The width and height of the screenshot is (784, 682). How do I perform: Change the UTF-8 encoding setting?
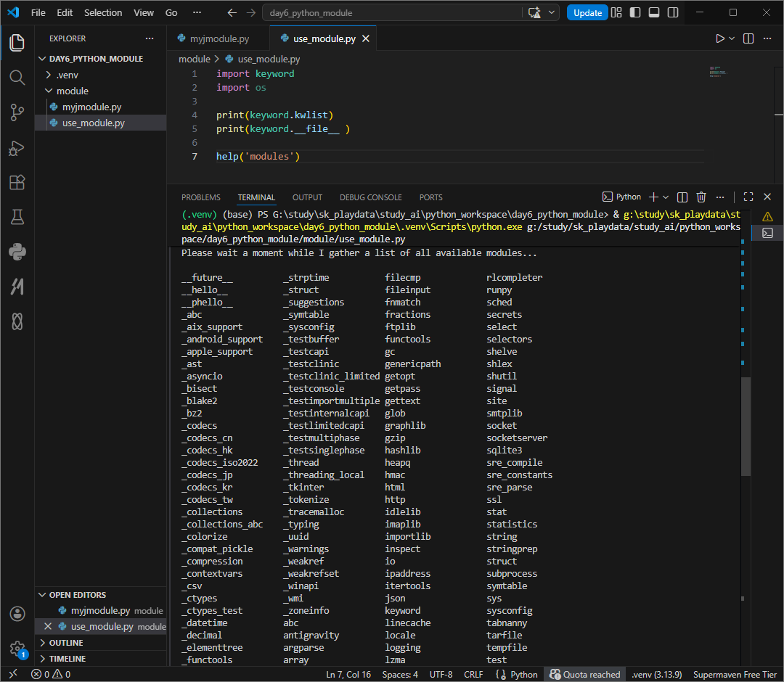(x=441, y=674)
